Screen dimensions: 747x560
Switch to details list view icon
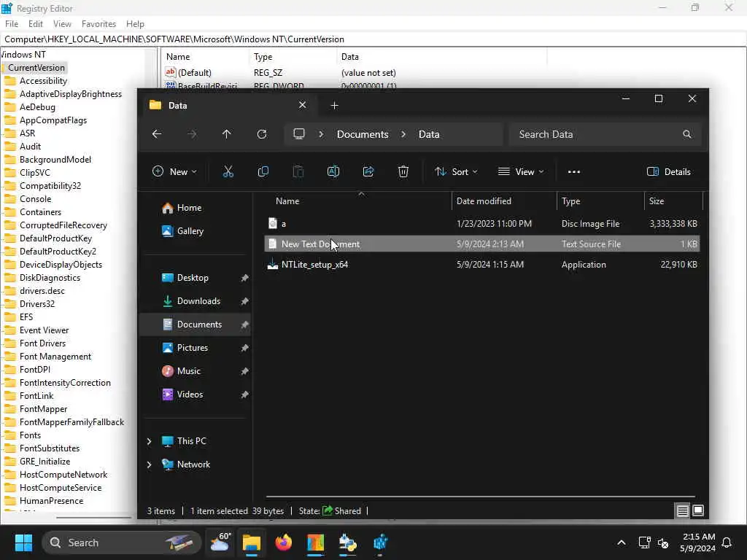(682, 511)
